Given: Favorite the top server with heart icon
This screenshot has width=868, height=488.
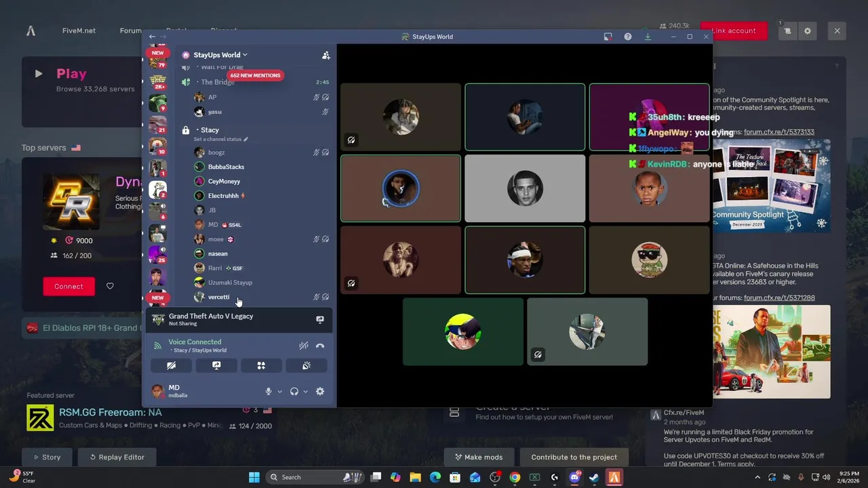Looking at the screenshot, I should point(110,286).
